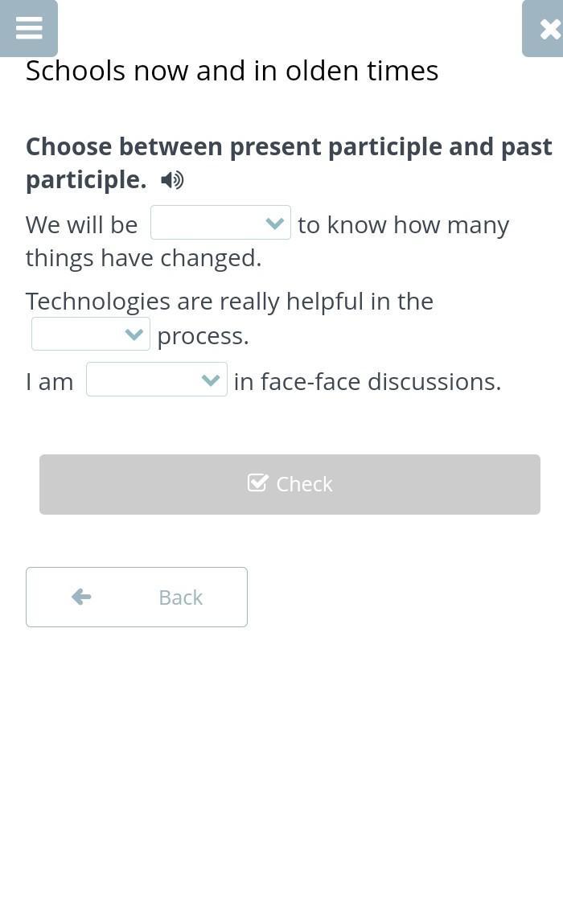Click the chevron arrow beside "process."
This screenshot has height=924, width=563.
(x=134, y=335)
